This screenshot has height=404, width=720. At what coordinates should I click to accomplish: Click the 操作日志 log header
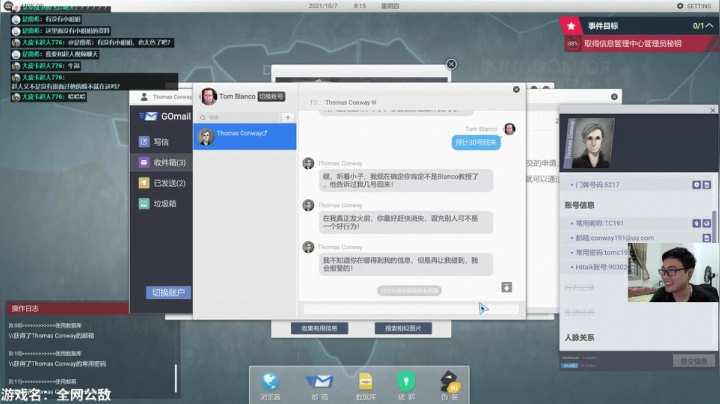point(67,308)
